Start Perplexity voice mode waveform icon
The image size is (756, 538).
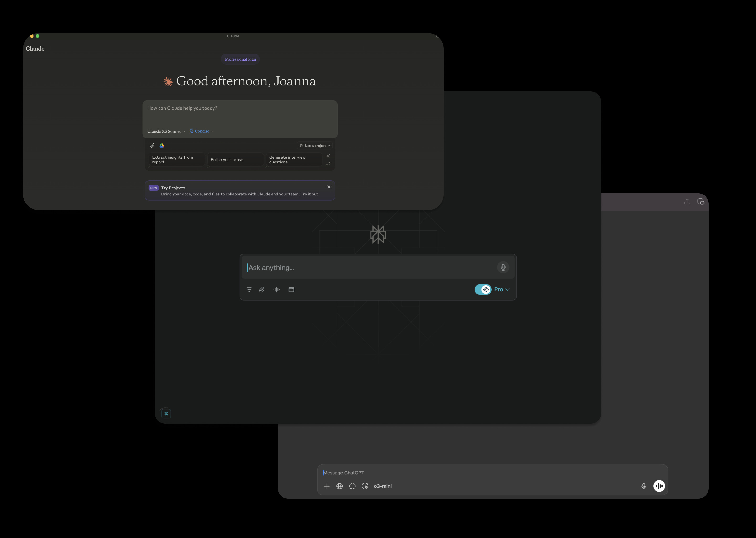pos(276,289)
